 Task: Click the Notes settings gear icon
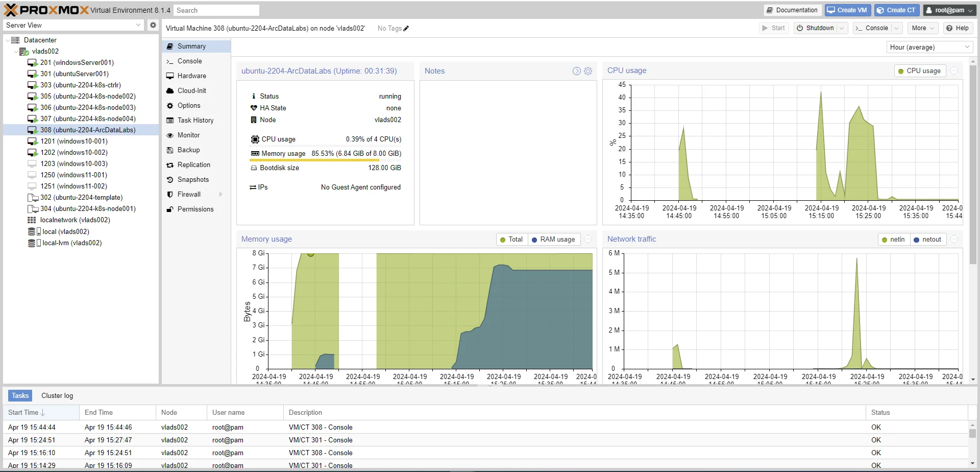click(x=588, y=71)
